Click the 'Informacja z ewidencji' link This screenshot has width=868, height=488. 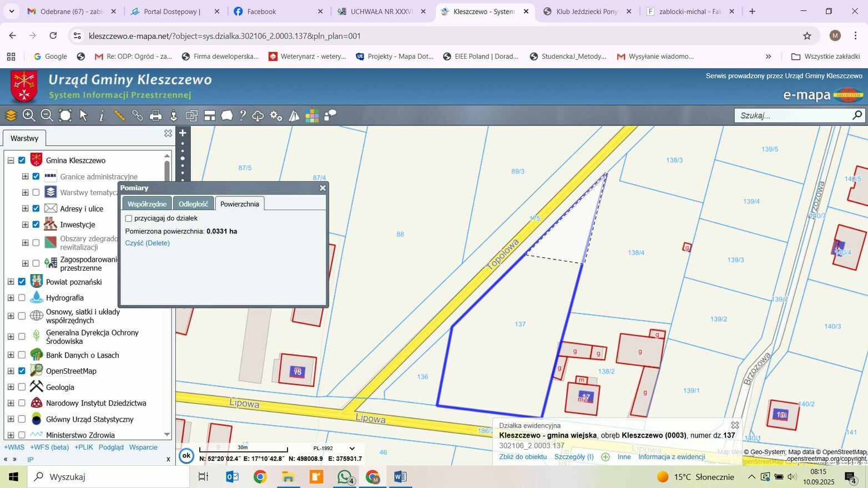click(672, 457)
